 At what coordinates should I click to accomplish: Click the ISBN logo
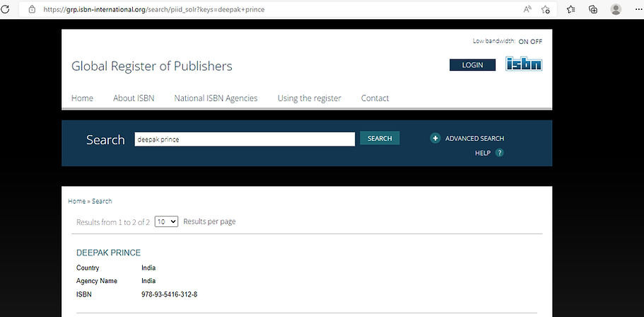pos(524,64)
